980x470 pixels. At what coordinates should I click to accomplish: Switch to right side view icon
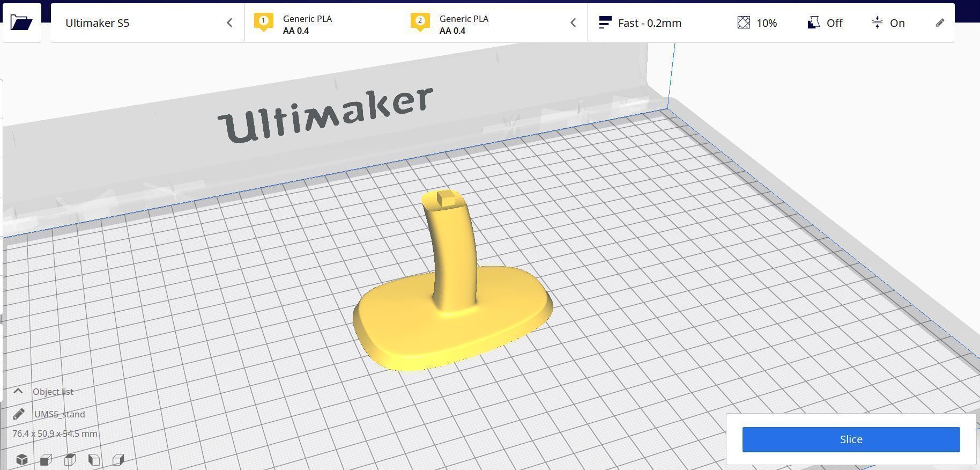point(118,459)
